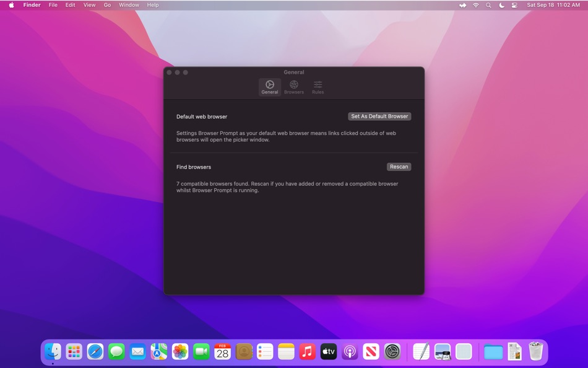Open the Go menu

(107, 5)
